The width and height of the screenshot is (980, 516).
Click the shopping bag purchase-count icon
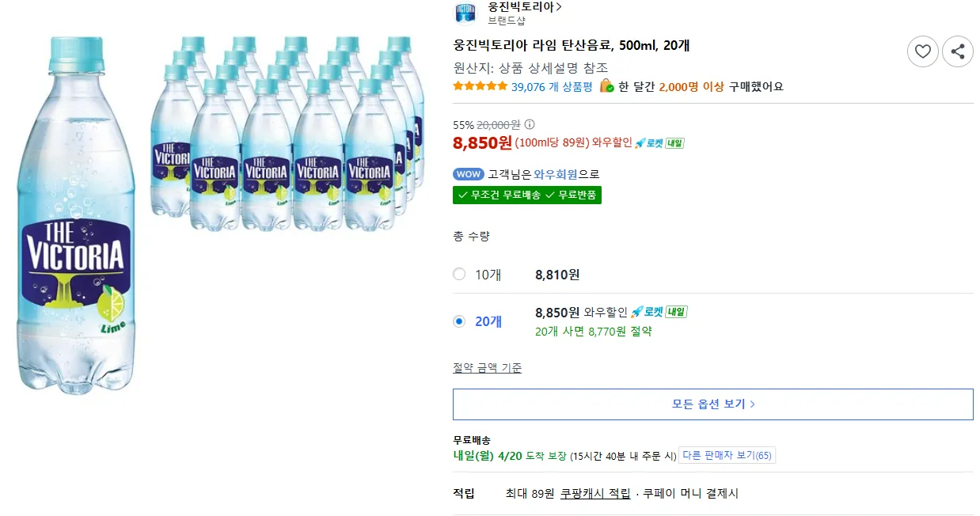point(606,86)
